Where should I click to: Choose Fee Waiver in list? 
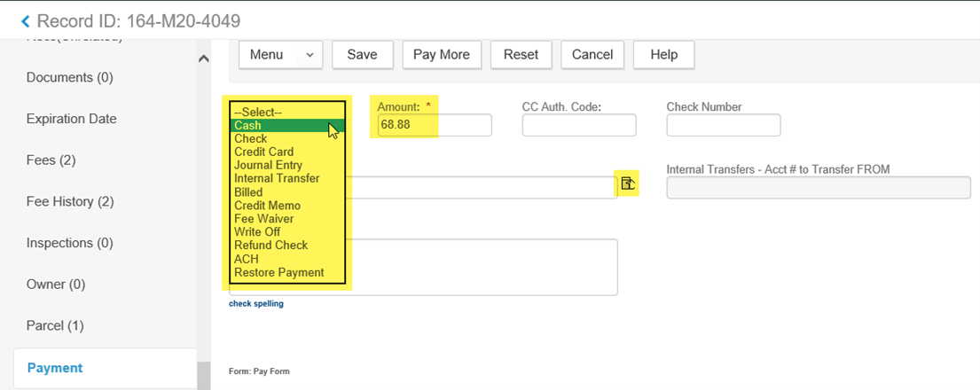[x=263, y=219]
